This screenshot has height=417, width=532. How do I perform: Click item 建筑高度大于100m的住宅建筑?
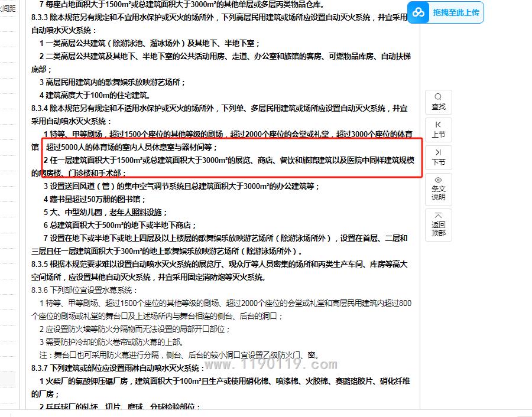coord(95,95)
